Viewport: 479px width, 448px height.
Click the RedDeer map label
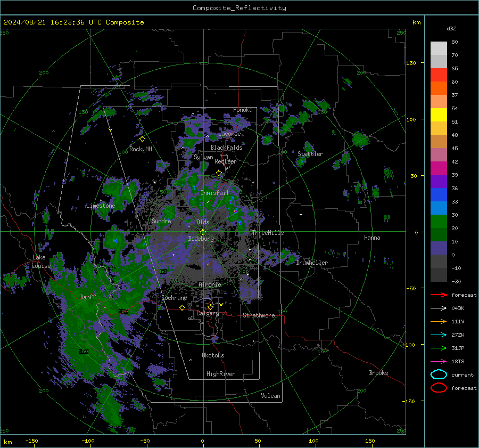226,161
